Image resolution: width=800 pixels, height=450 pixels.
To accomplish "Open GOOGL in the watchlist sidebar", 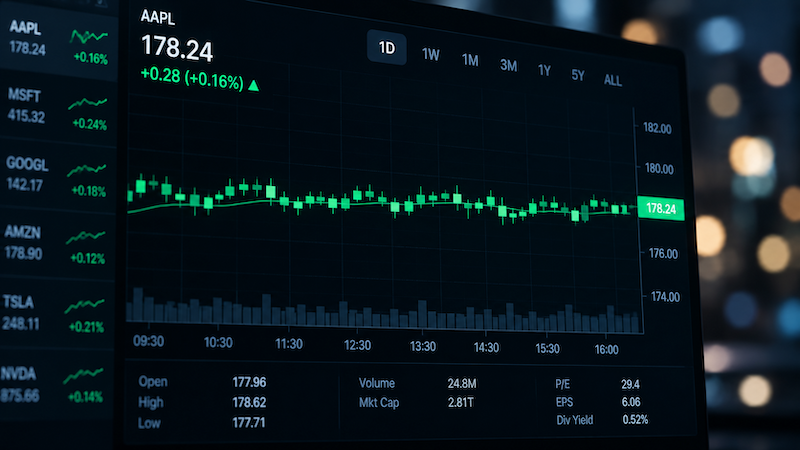I will tap(57, 177).
